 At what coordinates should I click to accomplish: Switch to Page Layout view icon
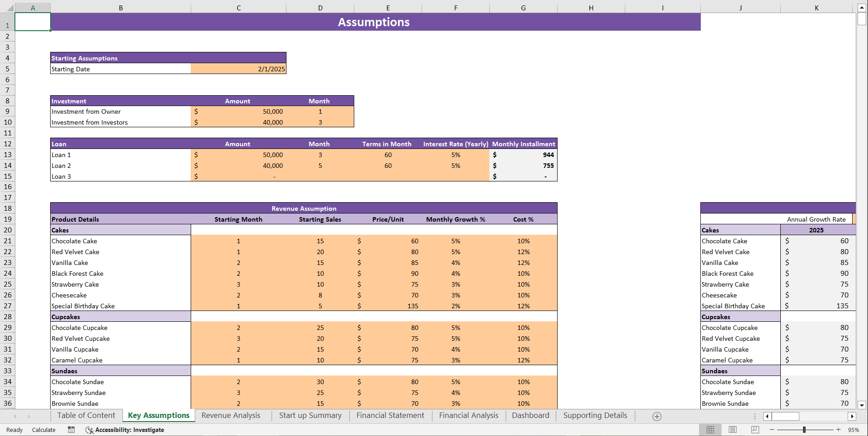pos(732,430)
